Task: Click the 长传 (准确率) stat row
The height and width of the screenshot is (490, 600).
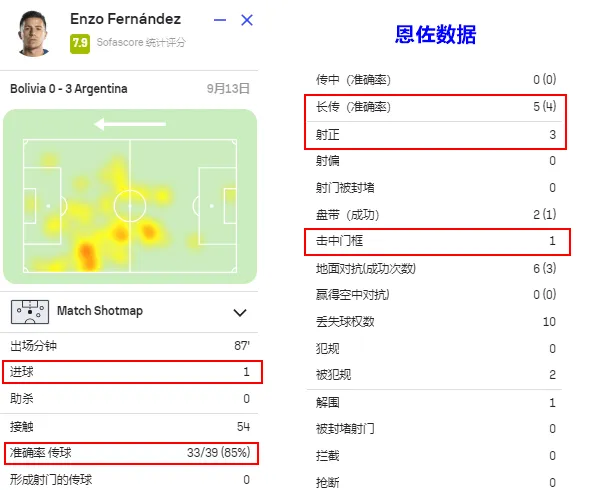Action: click(435, 108)
